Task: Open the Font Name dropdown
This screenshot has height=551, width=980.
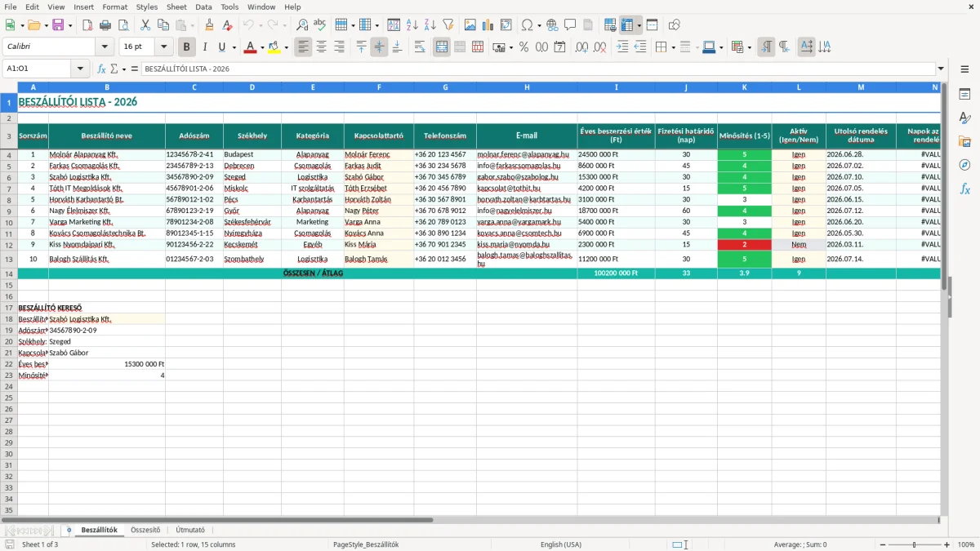Action: (x=105, y=47)
